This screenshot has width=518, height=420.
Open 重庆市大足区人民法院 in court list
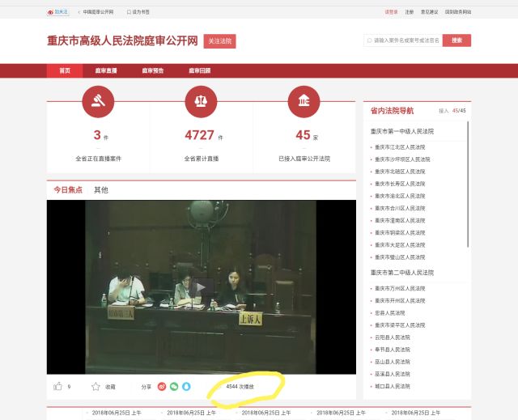pos(400,245)
